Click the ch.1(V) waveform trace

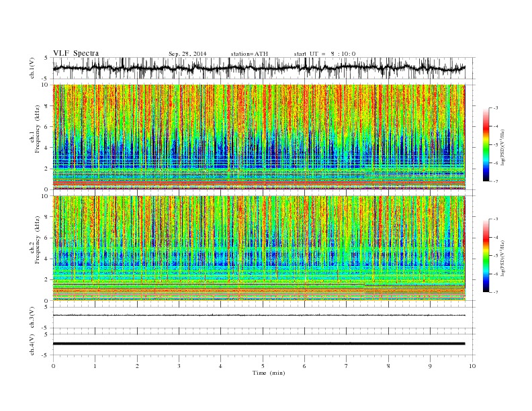[259, 68]
